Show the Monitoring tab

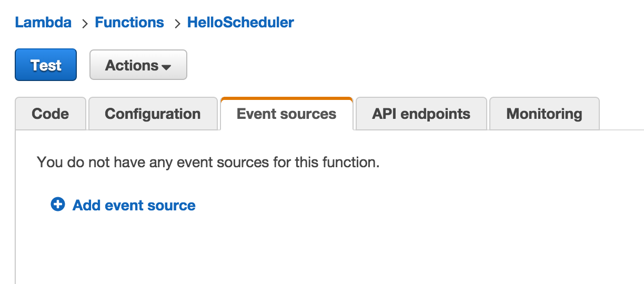(544, 114)
